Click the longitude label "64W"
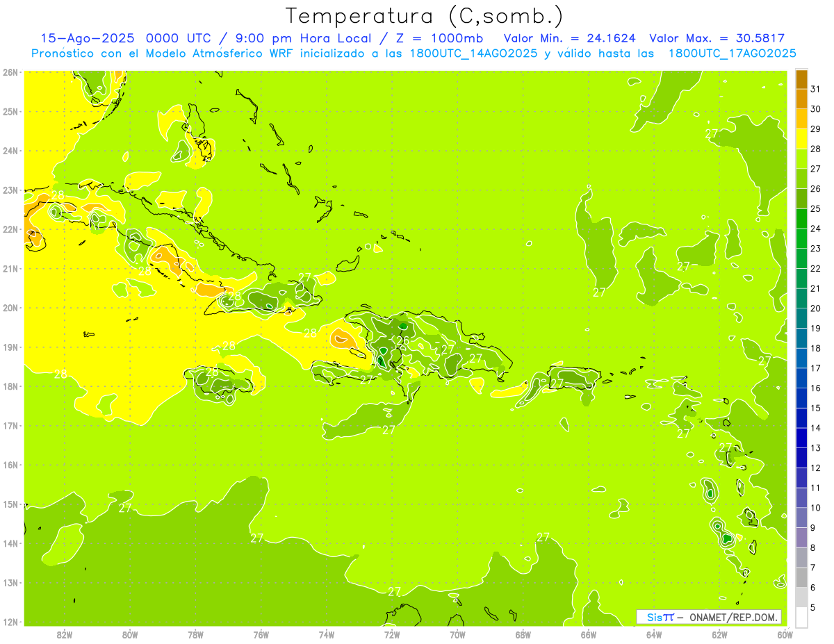The width and height of the screenshot is (834, 644). point(654,634)
